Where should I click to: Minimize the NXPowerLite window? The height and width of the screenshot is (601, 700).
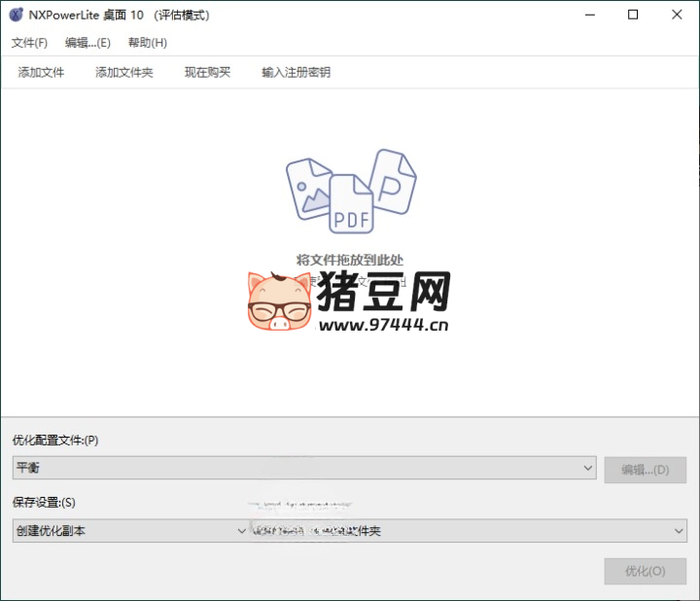click(590, 15)
